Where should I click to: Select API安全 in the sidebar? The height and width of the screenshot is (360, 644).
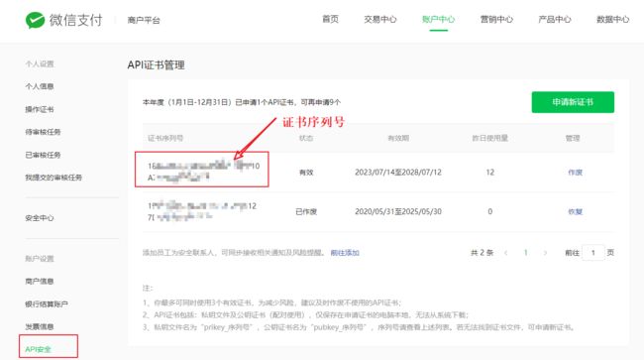[x=38, y=349]
